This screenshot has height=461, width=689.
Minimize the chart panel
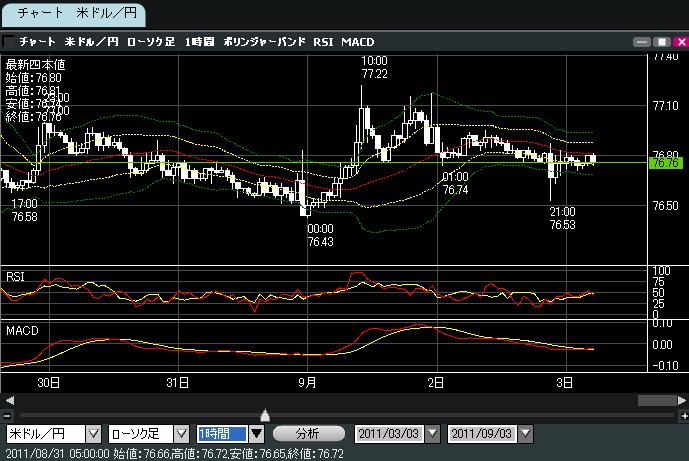(643, 42)
